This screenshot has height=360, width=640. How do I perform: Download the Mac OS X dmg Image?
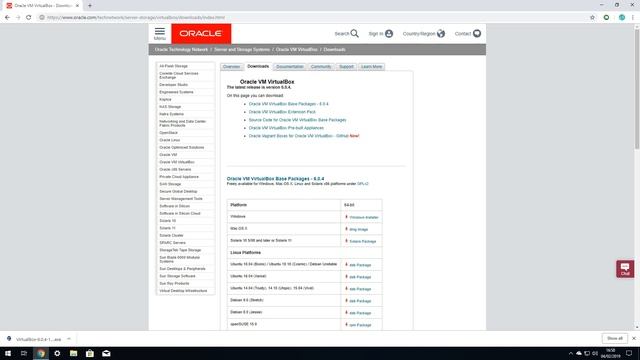(x=358, y=229)
